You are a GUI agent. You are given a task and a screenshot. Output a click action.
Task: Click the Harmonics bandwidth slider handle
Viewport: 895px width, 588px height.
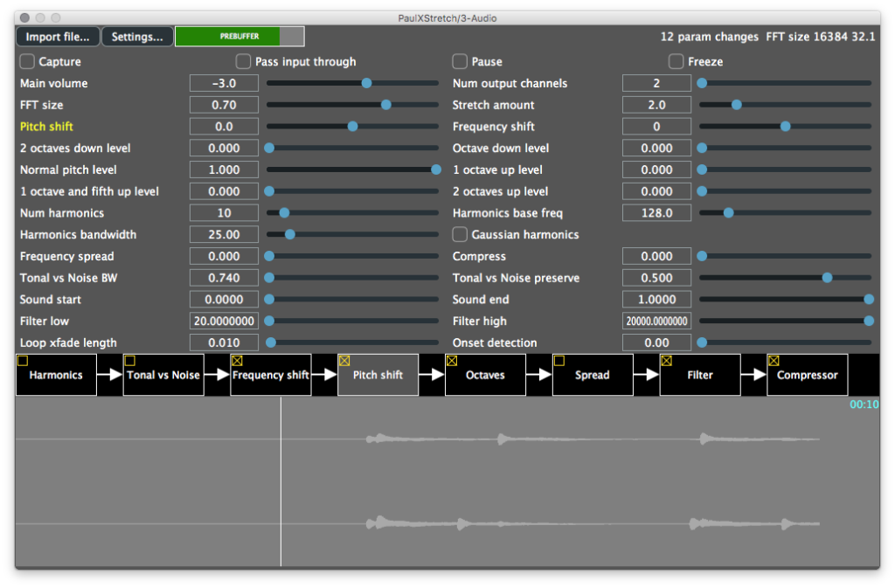point(290,234)
